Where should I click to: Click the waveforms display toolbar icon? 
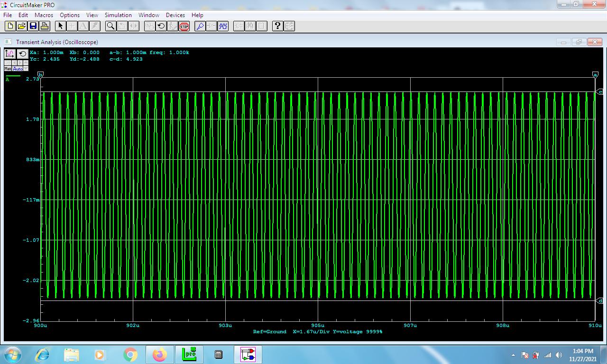click(223, 26)
